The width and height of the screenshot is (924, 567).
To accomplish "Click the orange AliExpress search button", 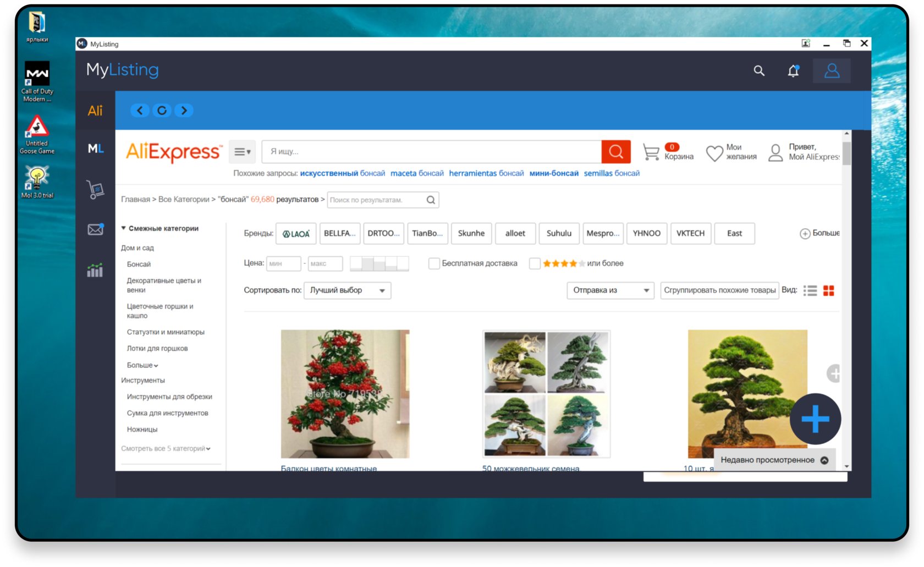I will point(616,152).
